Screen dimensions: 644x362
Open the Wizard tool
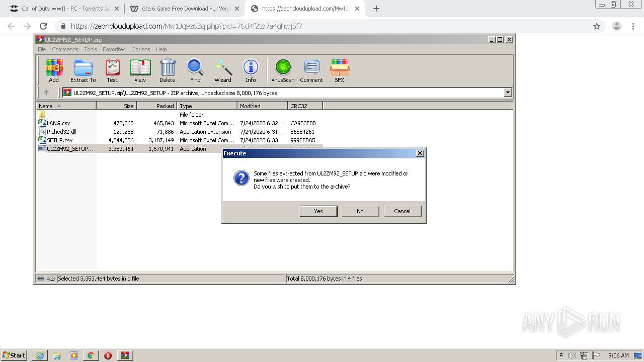click(x=223, y=70)
